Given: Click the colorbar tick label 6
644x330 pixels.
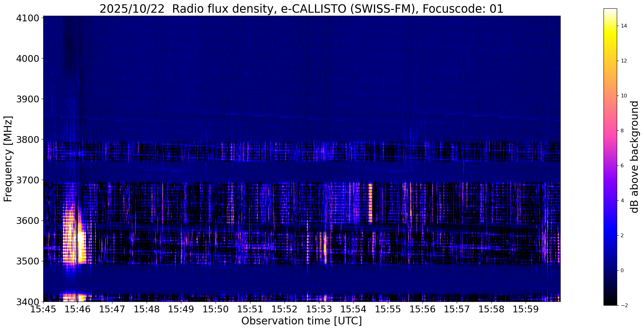Looking at the screenshot, I should (x=622, y=166).
